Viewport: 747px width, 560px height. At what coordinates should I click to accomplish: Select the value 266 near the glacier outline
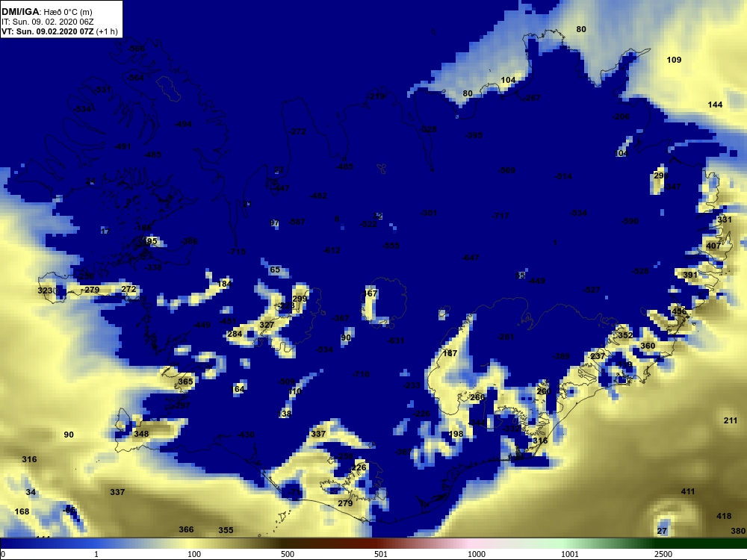coord(477,397)
